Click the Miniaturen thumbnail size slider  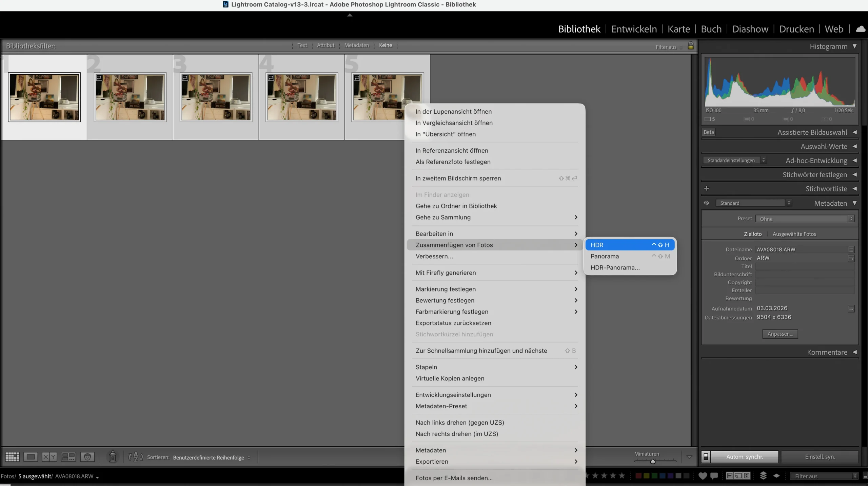click(653, 461)
